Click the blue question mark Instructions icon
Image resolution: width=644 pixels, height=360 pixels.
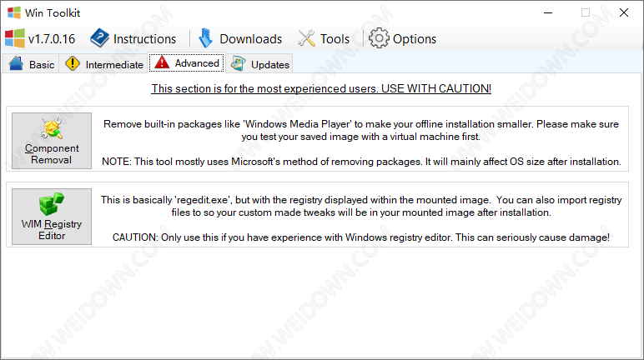[99, 38]
